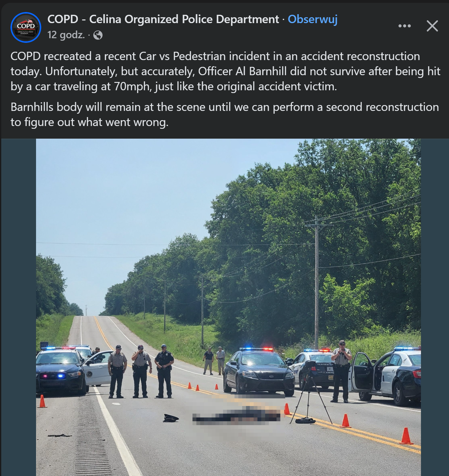Click the three officers standing together

(141, 372)
